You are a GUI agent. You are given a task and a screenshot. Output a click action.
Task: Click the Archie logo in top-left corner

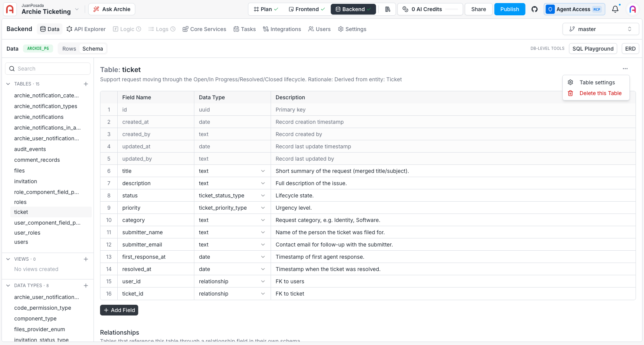10,9
